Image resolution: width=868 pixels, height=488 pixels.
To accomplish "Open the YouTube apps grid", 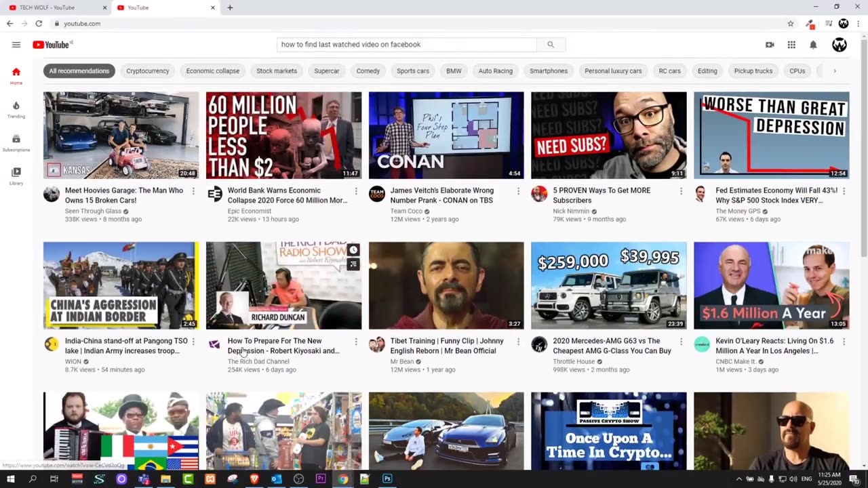I will click(x=791, y=45).
